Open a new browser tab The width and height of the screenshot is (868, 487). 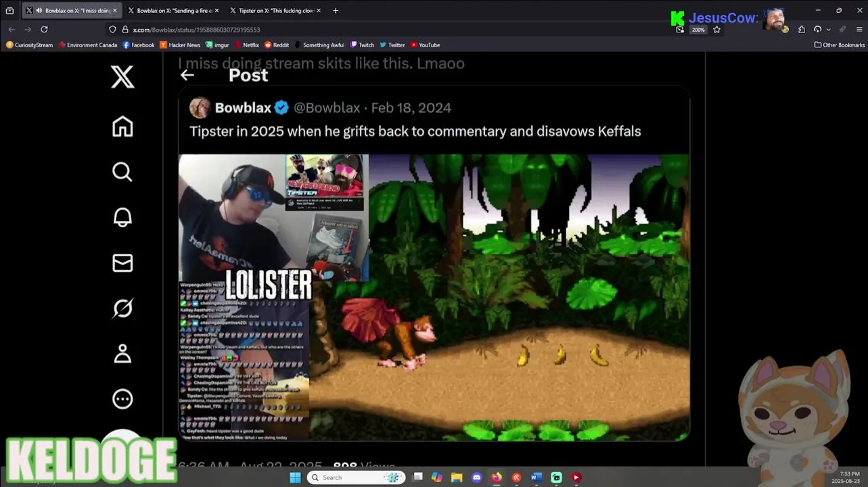(336, 10)
